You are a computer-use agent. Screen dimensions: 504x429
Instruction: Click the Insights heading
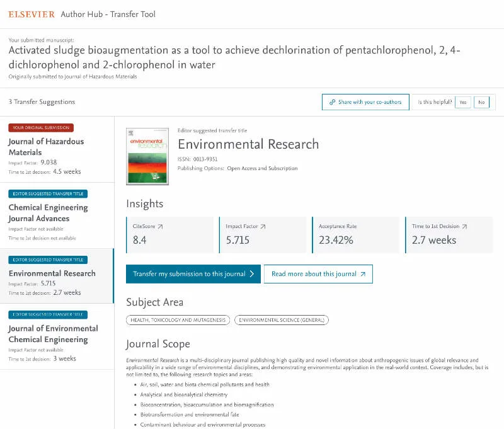[145, 203]
